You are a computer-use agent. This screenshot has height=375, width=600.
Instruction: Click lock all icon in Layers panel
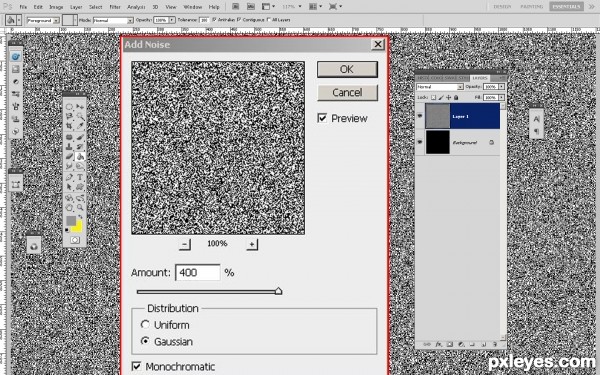pos(456,98)
